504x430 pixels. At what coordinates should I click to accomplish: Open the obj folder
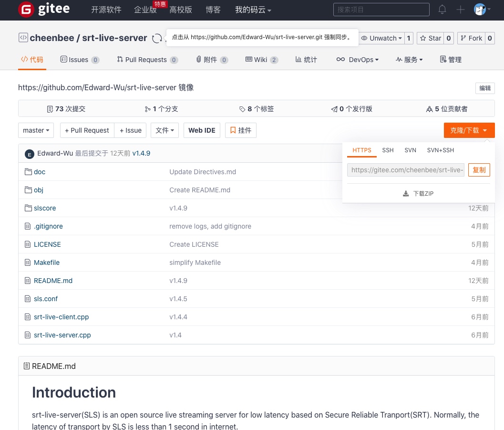39,190
